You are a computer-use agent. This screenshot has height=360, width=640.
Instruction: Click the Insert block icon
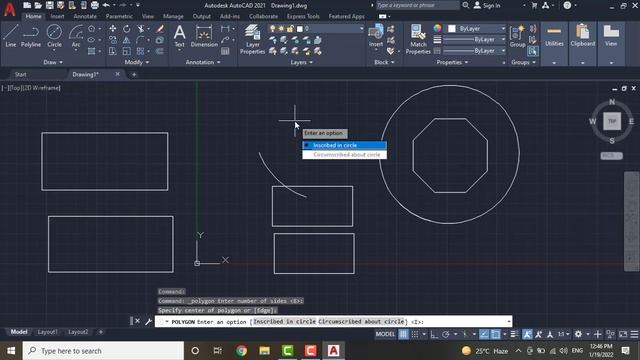point(376,35)
